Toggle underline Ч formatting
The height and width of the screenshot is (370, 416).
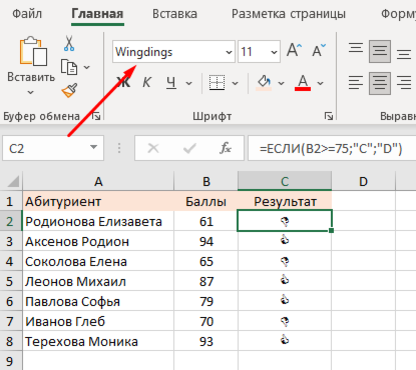pos(171,82)
